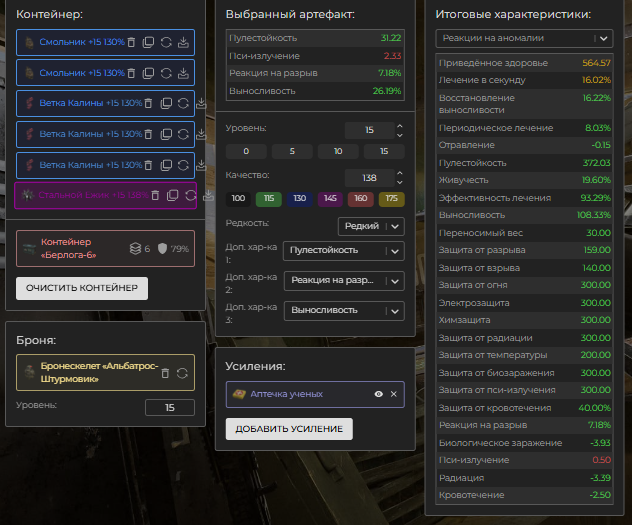Image resolution: width=632 pixels, height=525 pixels.
Task: Click the Добавить усиление button
Action: click(x=289, y=429)
